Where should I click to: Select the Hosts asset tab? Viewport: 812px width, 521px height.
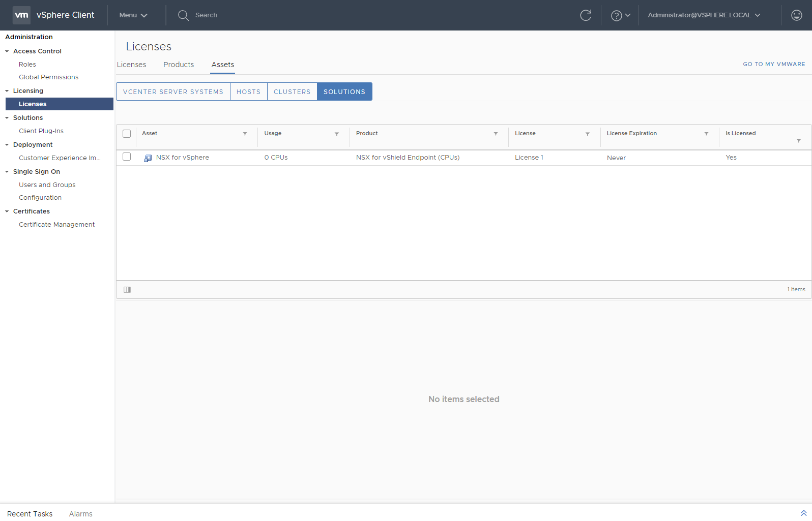click(248, 92)
